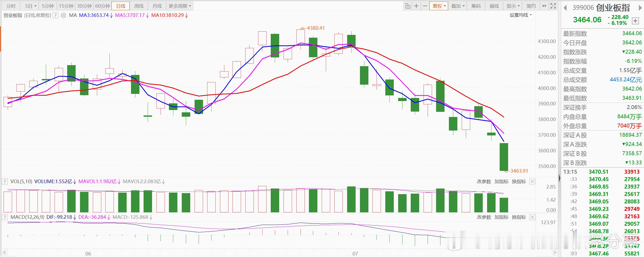This screenshot has width=644, height=257.
Task: Expand the 更多周期 period dropdown
Action: tap(180, 6)
